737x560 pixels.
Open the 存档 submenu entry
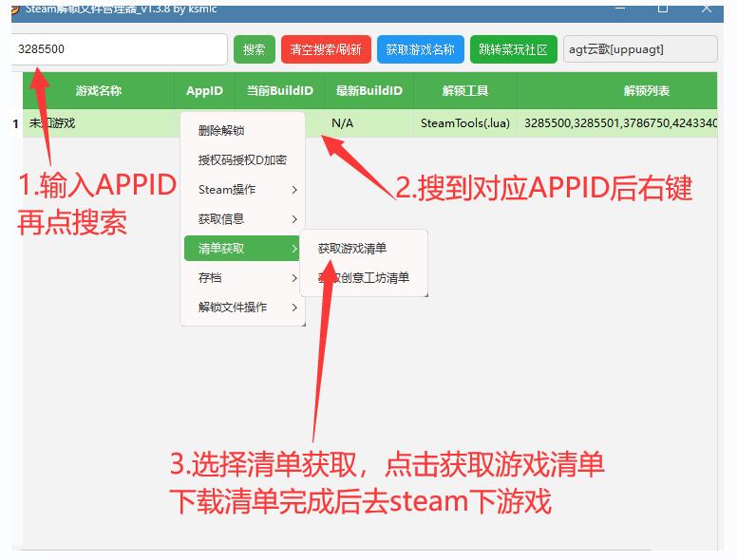242,278
